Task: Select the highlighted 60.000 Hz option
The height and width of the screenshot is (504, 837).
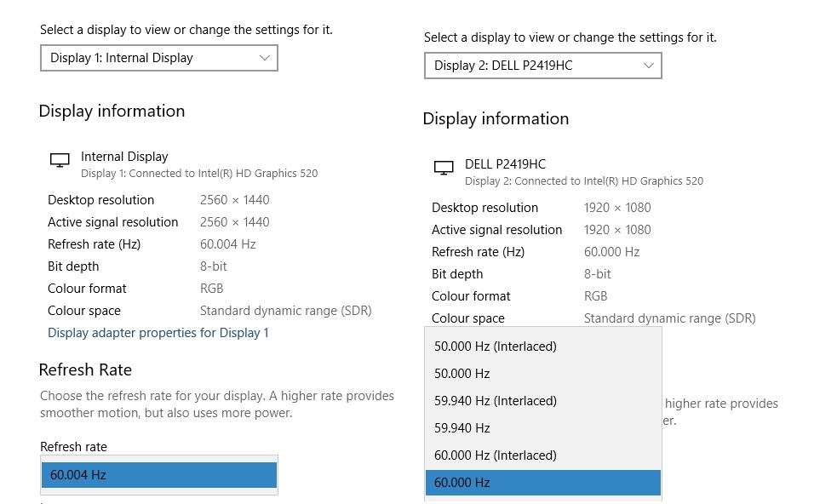Action: pyautogui.click(x=543, y=483)
